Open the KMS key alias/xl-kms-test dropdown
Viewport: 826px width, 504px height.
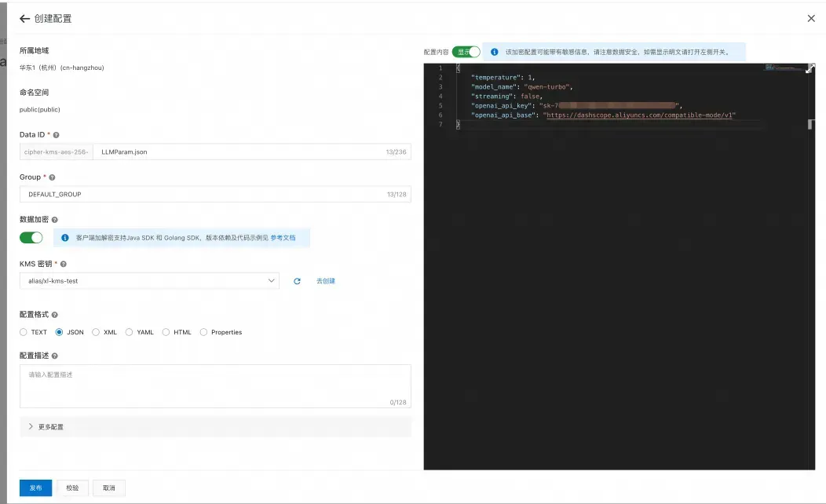point(150,281)
